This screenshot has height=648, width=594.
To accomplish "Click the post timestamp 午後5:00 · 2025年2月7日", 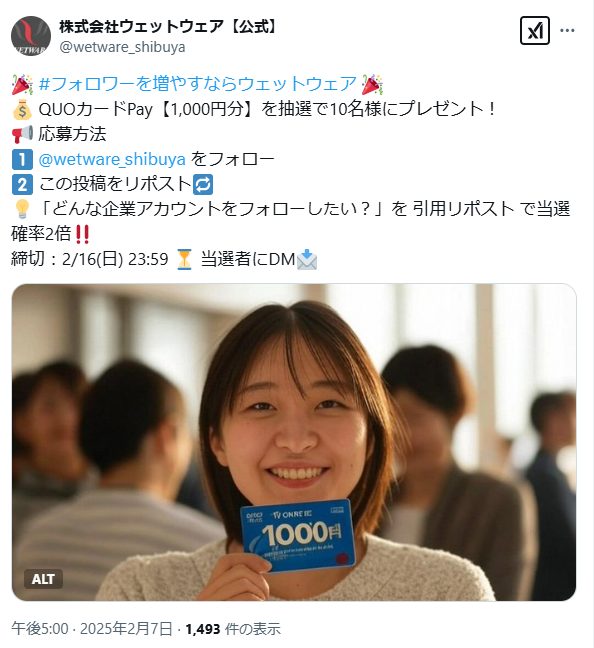I will click(x=91, y=629).
